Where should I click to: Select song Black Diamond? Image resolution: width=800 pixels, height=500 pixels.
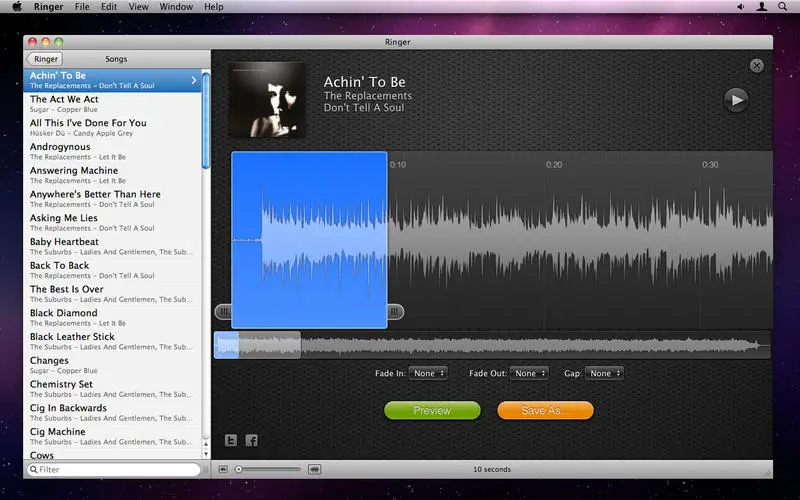tap(112, 317)
